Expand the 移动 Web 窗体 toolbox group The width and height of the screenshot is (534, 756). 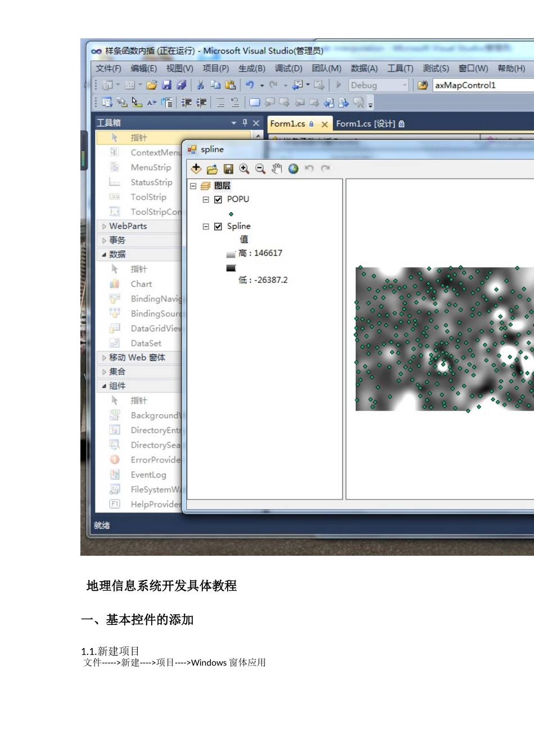coord(104,357)
